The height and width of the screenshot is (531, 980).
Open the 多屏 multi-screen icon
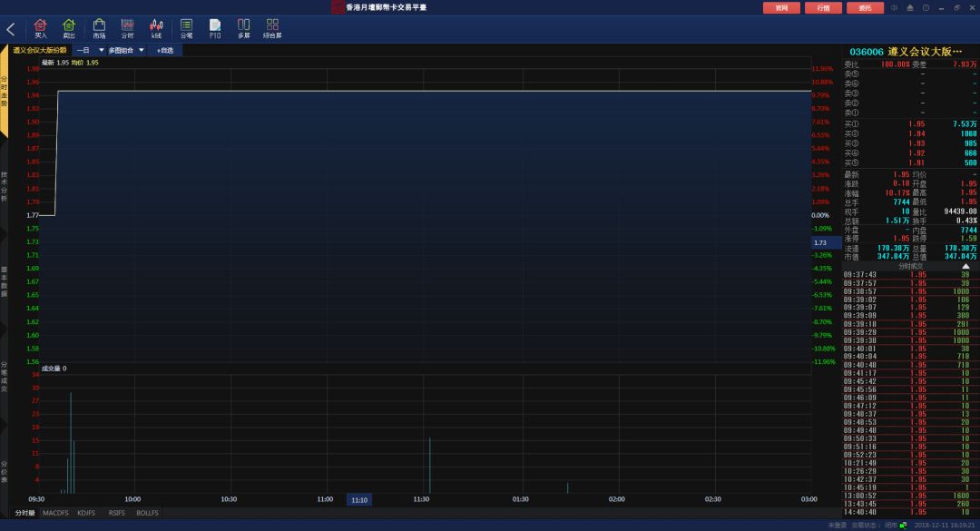click(244, 28)
